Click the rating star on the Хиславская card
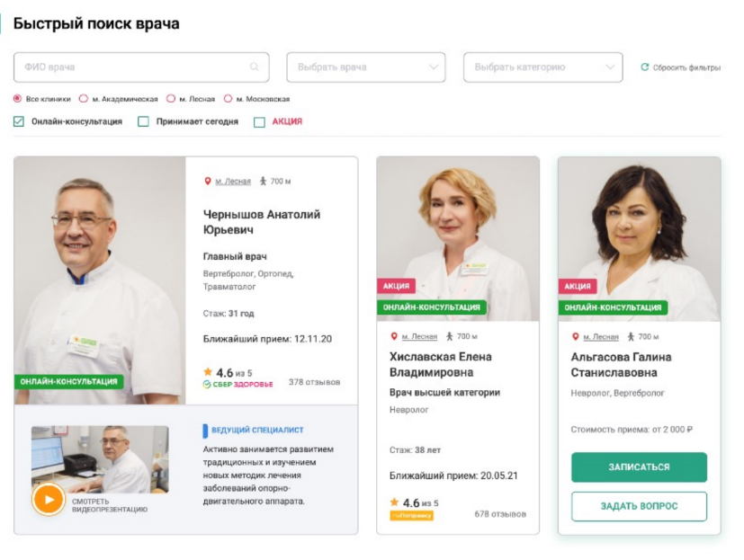The width and height of the screenshot is (744, 560). tap(394, 502)
